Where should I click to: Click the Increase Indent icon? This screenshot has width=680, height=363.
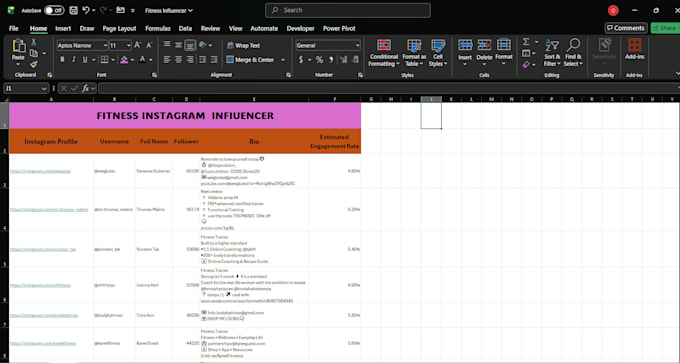point(214,60)
